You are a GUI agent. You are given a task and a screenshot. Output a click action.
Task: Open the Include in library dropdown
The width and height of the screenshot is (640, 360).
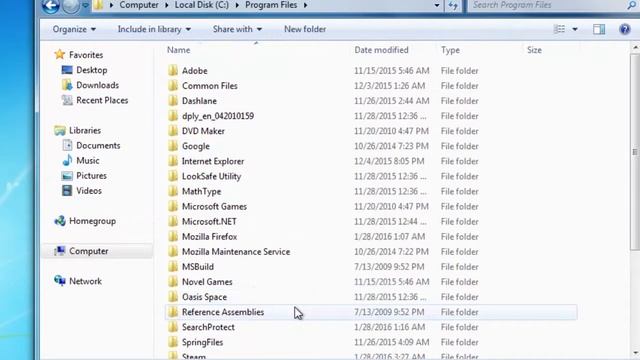point(154,29)
